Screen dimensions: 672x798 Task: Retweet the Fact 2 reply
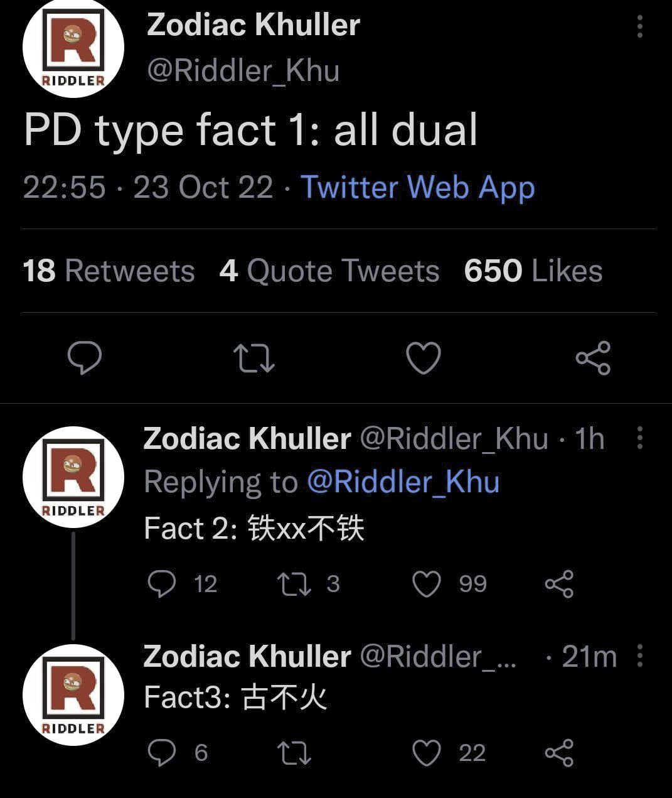(294, 584)
